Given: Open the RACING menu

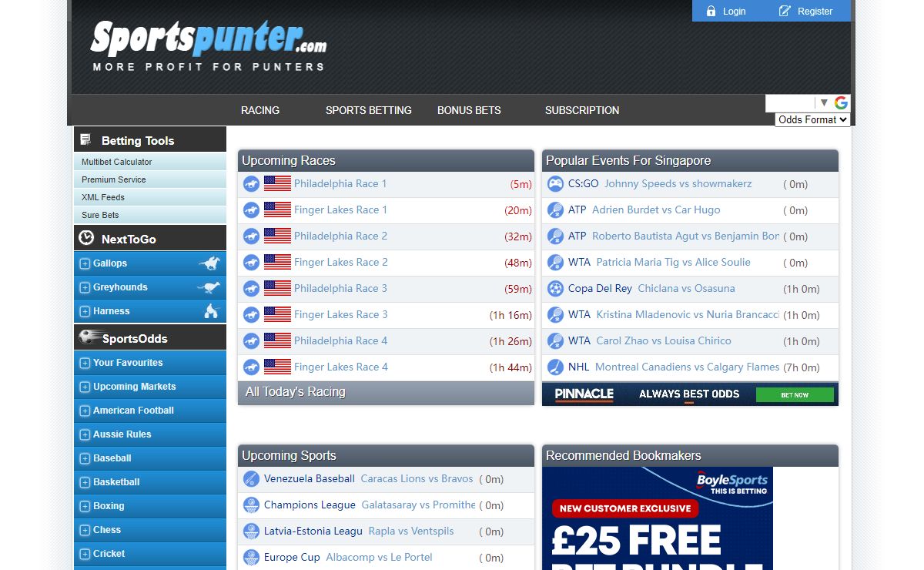Looking at the screenshot, I should [260, 110].
